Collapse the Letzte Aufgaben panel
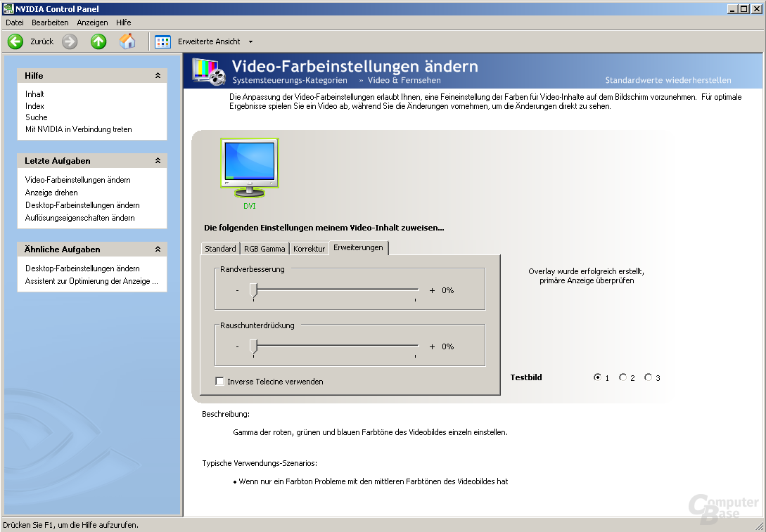 coord(158,160)
